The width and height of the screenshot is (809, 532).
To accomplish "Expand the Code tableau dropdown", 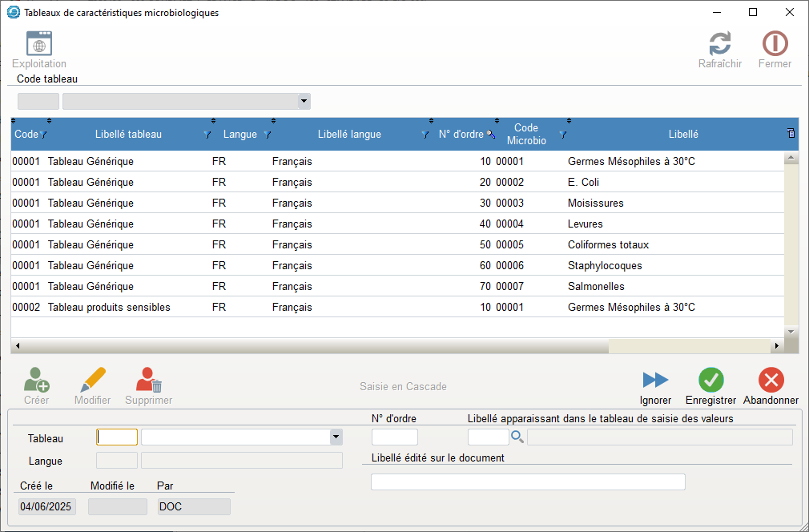I will point(304,101).
